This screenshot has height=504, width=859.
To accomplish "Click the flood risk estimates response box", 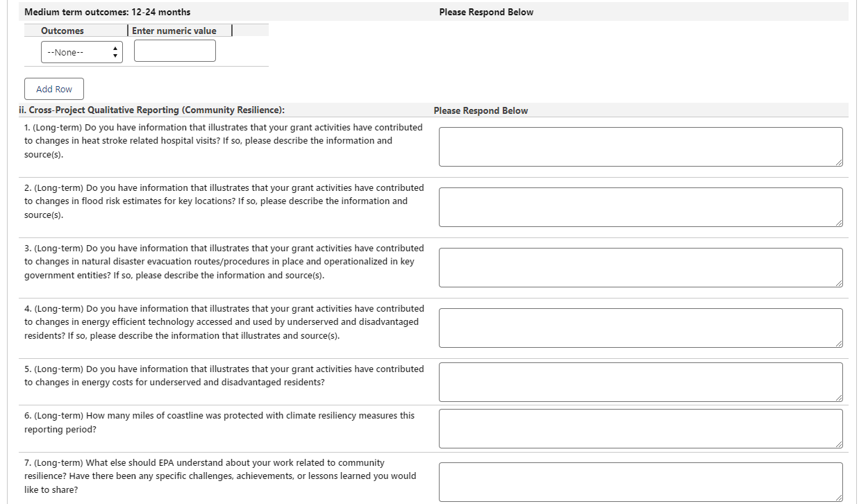I will (x=640, y=207).
